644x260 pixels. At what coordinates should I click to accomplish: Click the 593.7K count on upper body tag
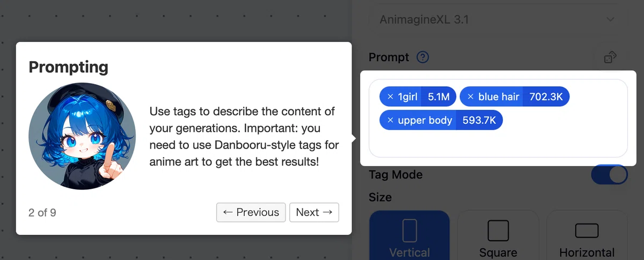coord(479,120)
